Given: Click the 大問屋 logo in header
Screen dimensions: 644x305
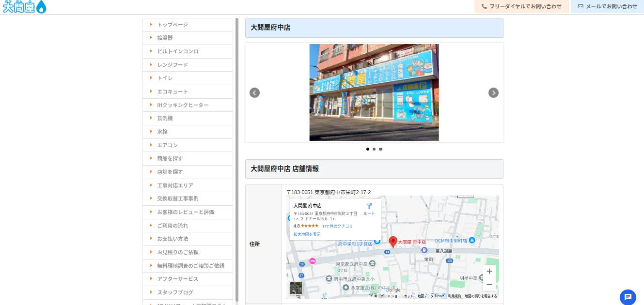Looking at the screenshot, I should point(24,7).
